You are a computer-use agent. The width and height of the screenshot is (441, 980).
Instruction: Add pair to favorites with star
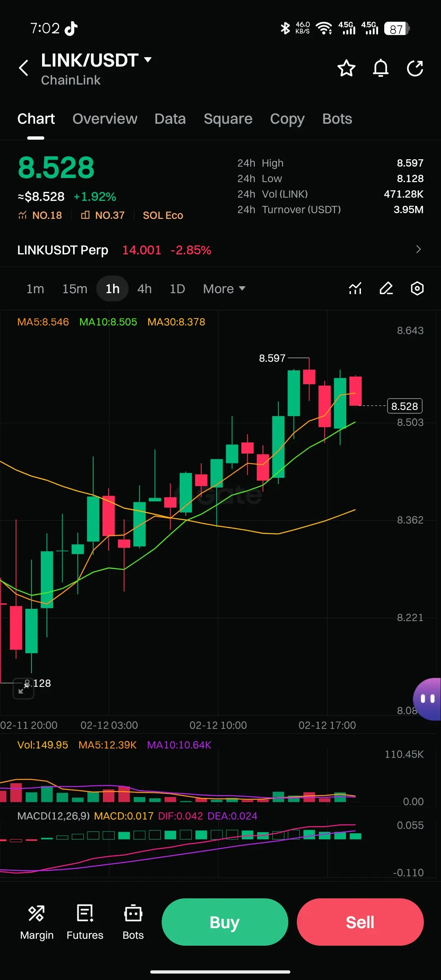(346, 68)
